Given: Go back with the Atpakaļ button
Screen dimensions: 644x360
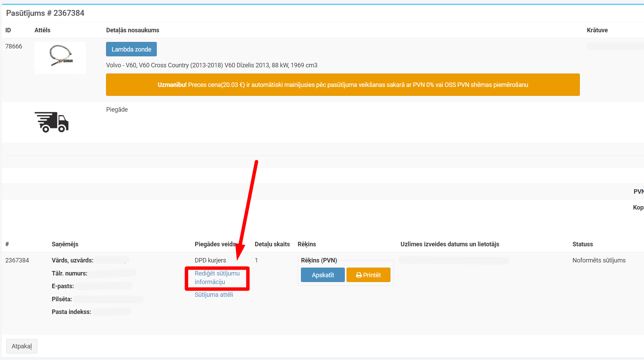Looking at the screenshot, I should click(x=22, y=346).
